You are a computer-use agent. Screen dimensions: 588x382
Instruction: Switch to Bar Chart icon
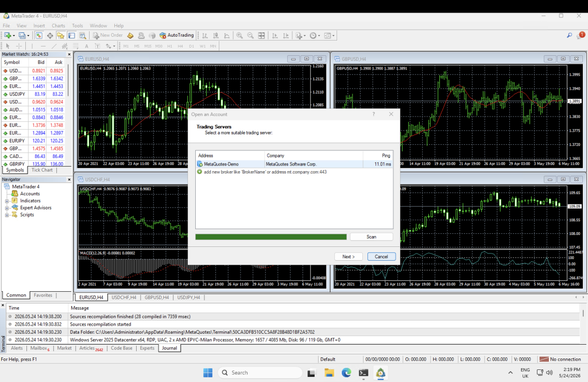coord(205,35)
